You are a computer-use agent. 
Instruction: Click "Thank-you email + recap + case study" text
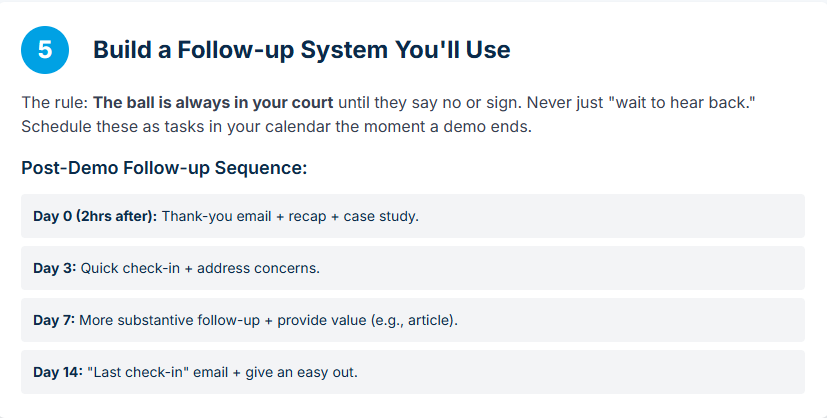point(290,216)
